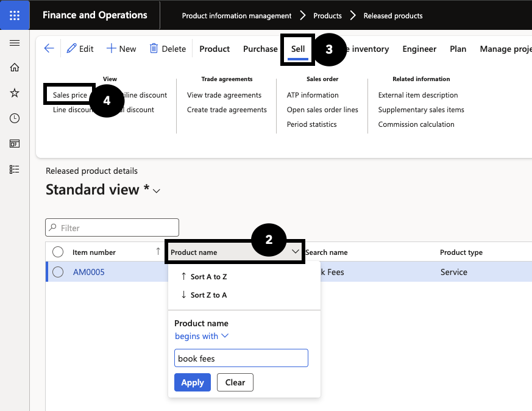Go to Home via house icon
The width and height of the screenshot is (532, 411).
click(x=15, y=68)
